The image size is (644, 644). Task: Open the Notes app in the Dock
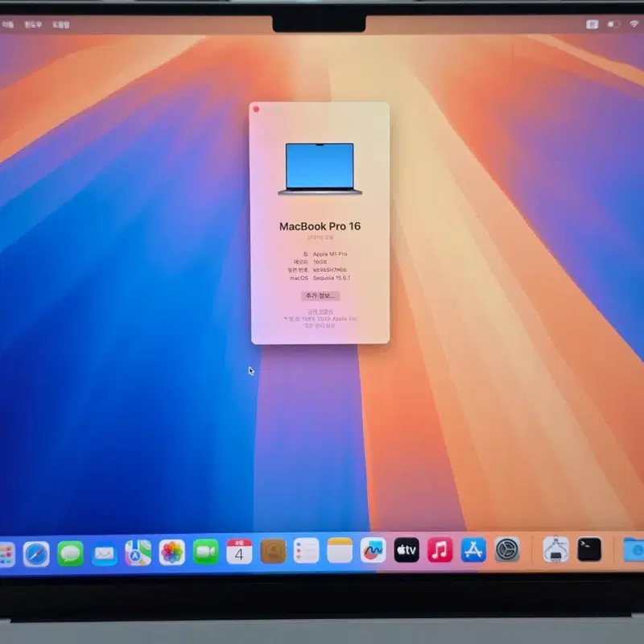point(340,551)
